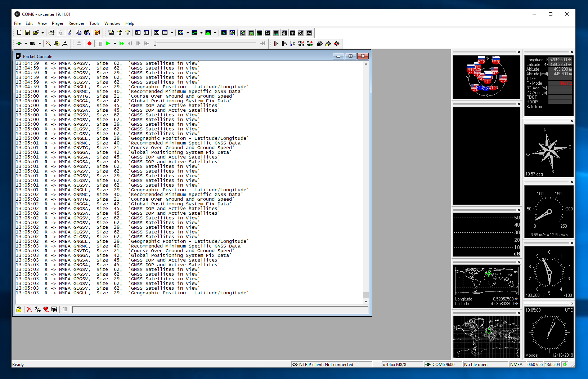Image resolution: width=588 pixels, height=379 pixels.
Task: Open the connect port dropdown arrow
Action: tap(26, 44)
